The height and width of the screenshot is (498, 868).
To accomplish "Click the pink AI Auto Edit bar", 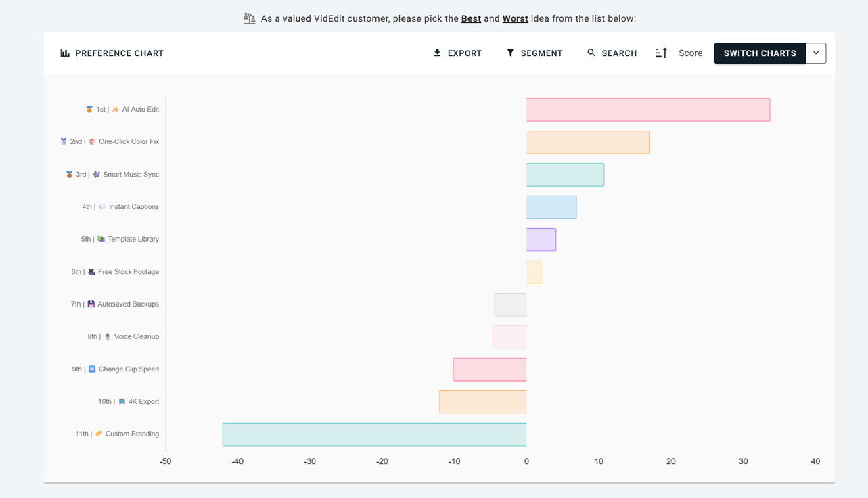I will [647, 110].
